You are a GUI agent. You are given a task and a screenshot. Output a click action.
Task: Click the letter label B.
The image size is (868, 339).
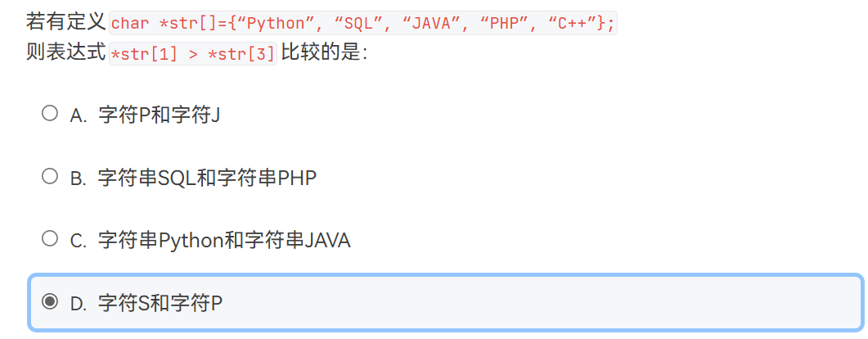click(x=78, y=178)
